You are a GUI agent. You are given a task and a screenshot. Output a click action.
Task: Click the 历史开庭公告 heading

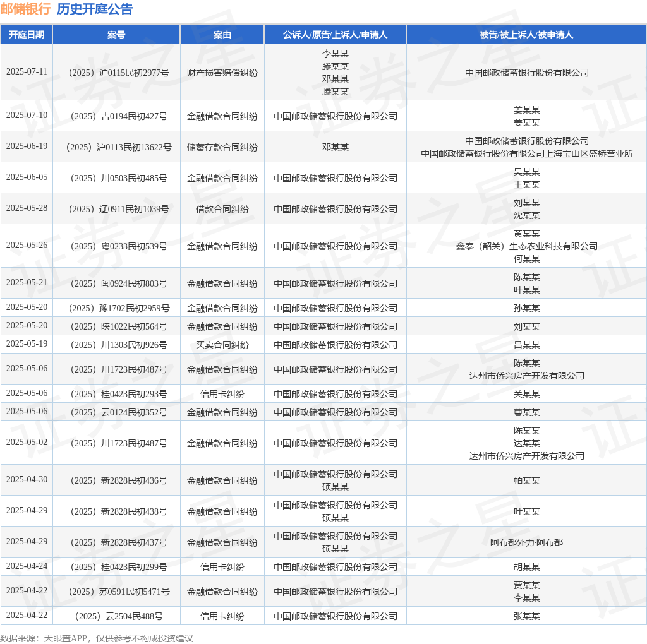click(95, 9)
